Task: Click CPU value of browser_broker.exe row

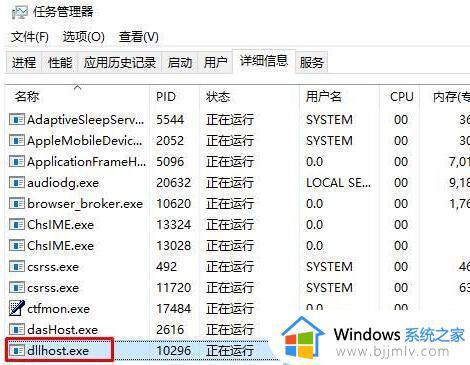Action: [x=401, y=203]
